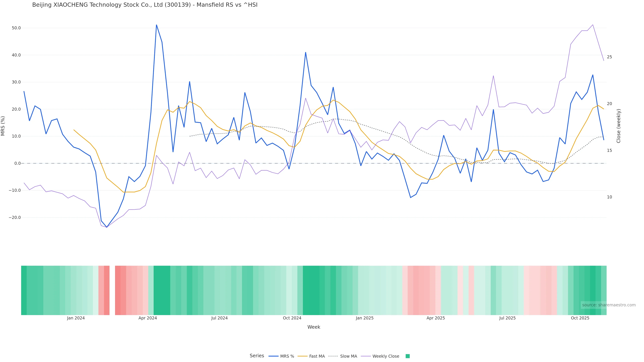The height and width of the screenshot is (362, 644).
Task: Click the Apr 2025 x-axis label
Action: coord(436,318)
